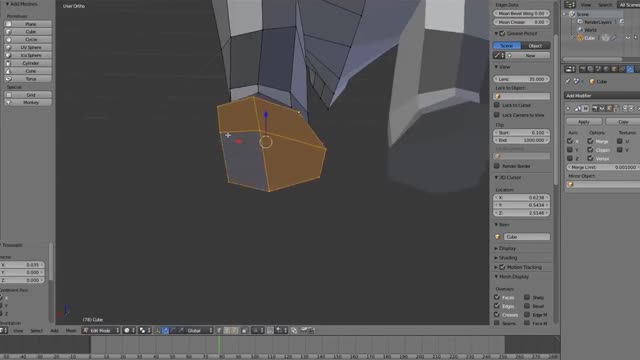This screenshot has width=640, height=360.
Task: Click the Add Modifier dropdown
Action: click(x=602, y=96)
